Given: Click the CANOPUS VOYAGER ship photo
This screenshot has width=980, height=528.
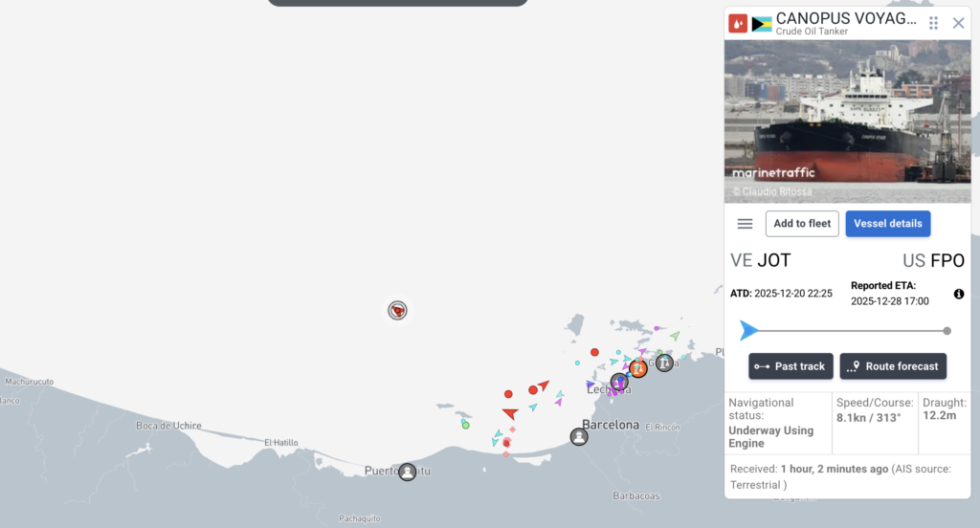Looking at the screenshot, I should pos(847,121).
